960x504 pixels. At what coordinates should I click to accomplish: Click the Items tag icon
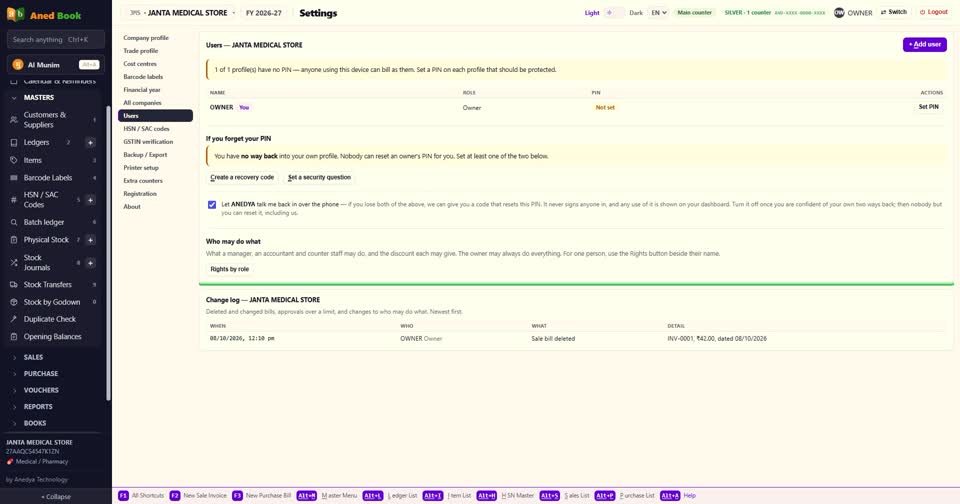tap(13, 160)
